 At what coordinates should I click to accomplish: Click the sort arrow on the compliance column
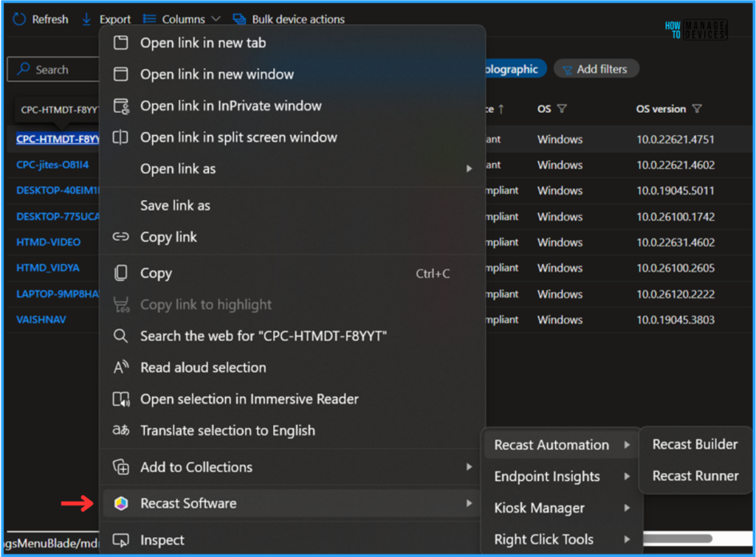501,109
